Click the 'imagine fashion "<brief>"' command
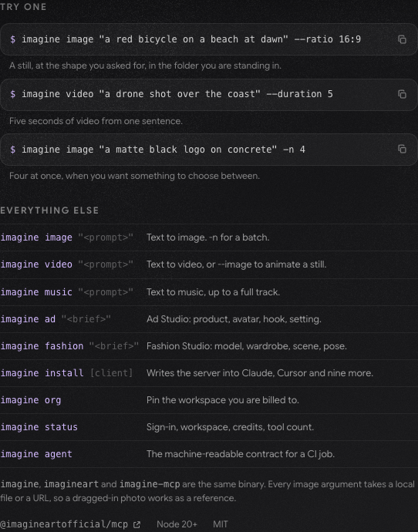This screenshot has width=418, height=532. coord(69,346)
